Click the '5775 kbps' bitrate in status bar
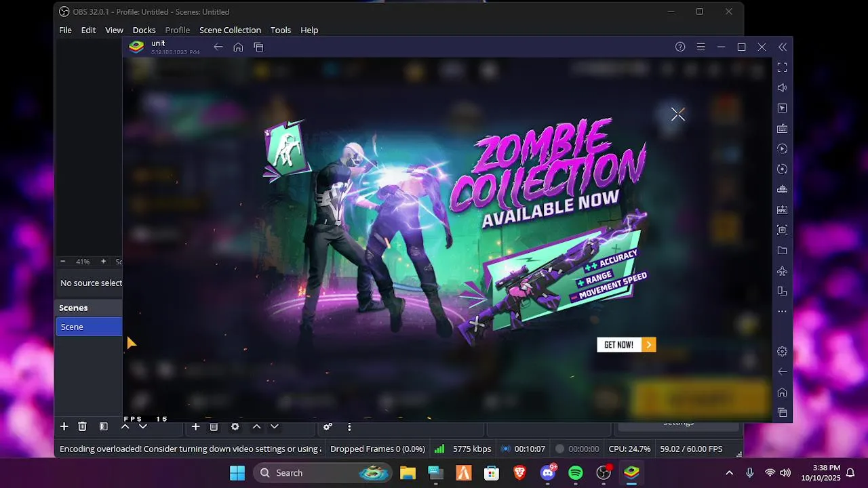Image resolution: width=868 pixels, height=488 pixels. pyautogui.click(x=472, y=449)
